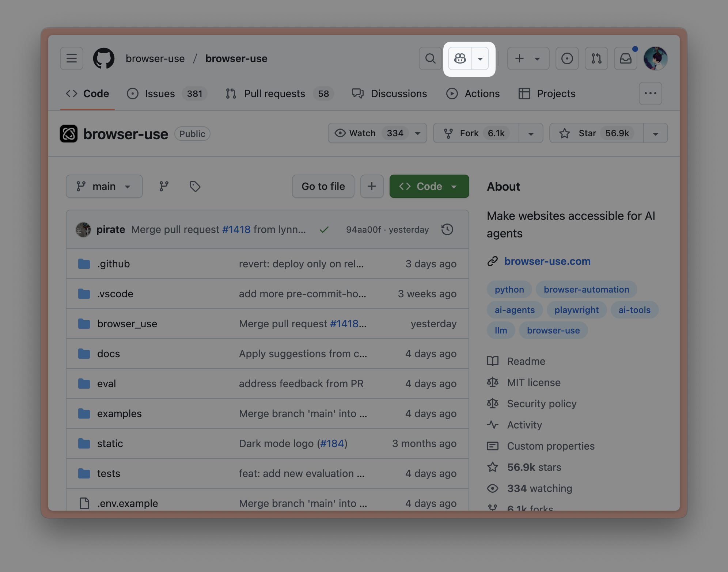Open the Pull requests tab

click(x=280, y=94)
